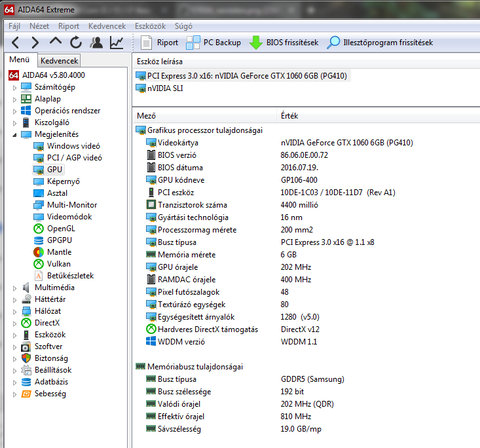Click the Back navigation arrow
Screen dimensions: 480x448
coord(15,43)
